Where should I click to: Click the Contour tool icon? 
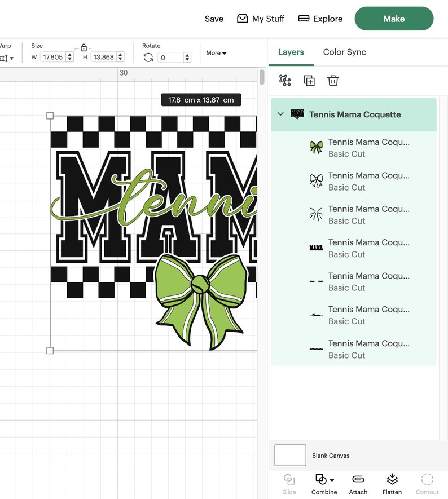pyautogui.click(x=427, y=479)
